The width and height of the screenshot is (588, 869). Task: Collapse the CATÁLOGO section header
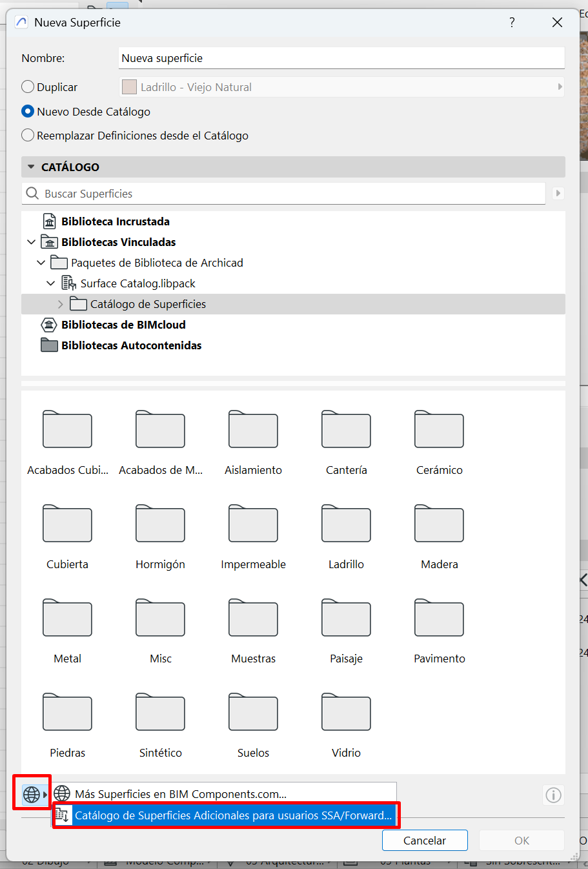coord(31,167)
